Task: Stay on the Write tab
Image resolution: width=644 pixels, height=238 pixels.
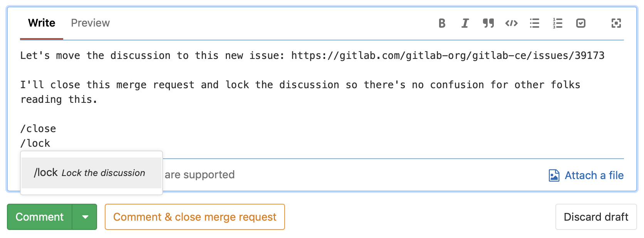Action: coord(41,23)
